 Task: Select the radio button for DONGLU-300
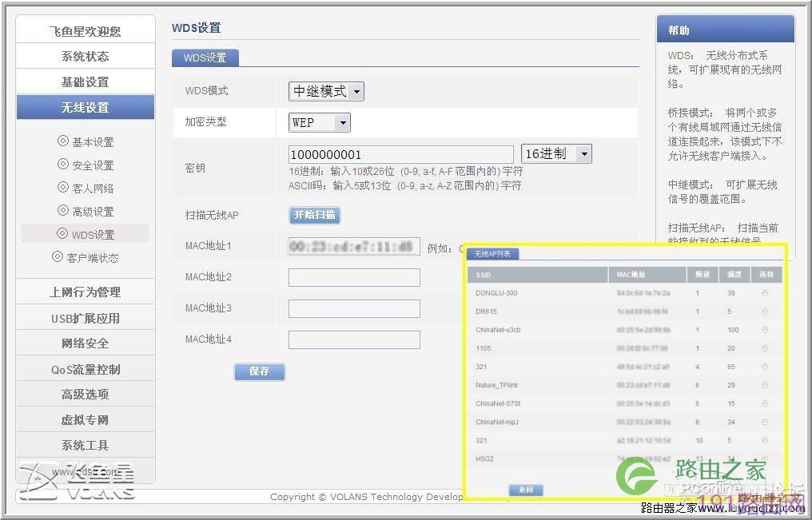(765, 293)
